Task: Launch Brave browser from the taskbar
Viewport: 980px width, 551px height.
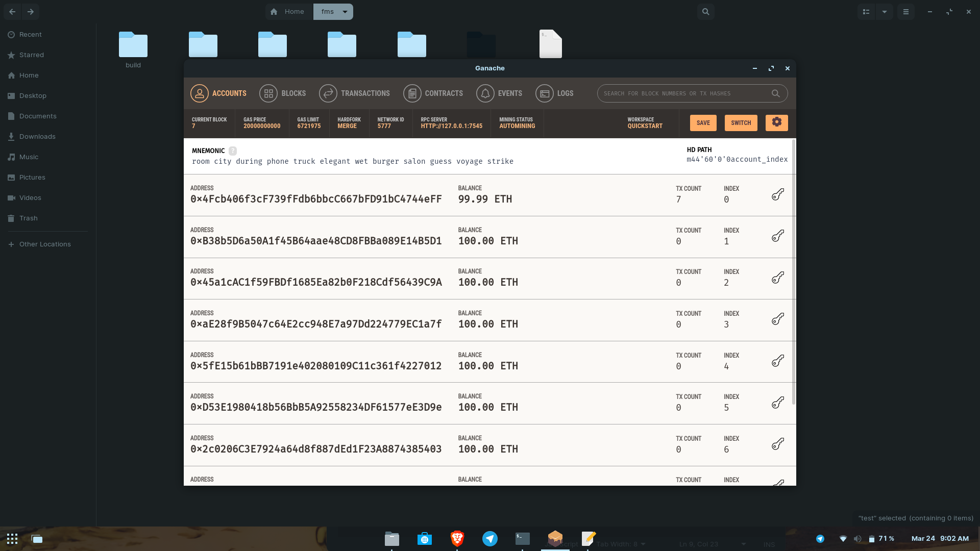Action: (457, 538)
